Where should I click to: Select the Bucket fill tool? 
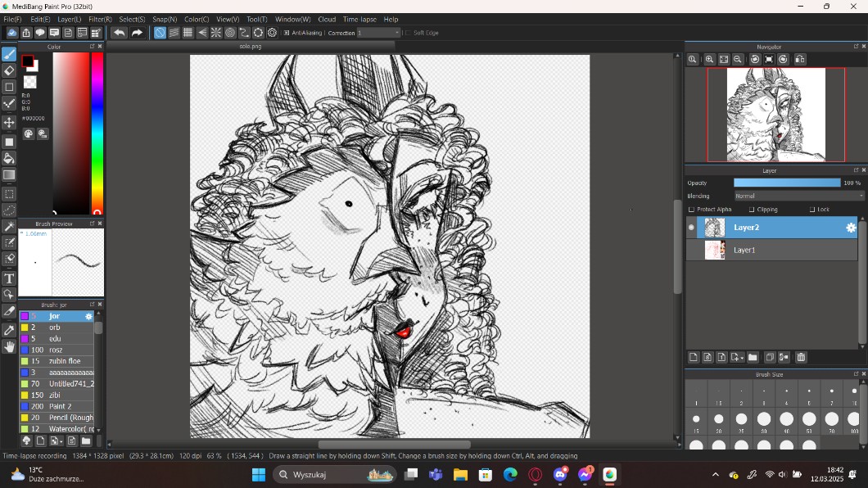9,158
